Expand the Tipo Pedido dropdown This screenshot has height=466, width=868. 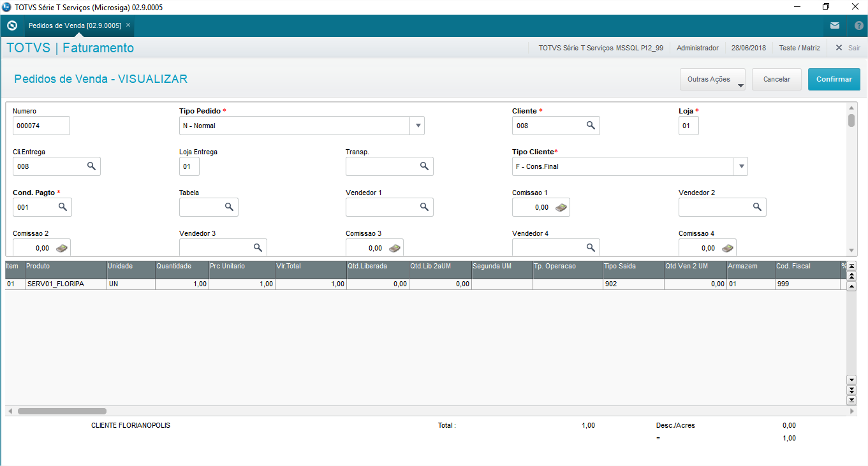[x=417, y=126]
